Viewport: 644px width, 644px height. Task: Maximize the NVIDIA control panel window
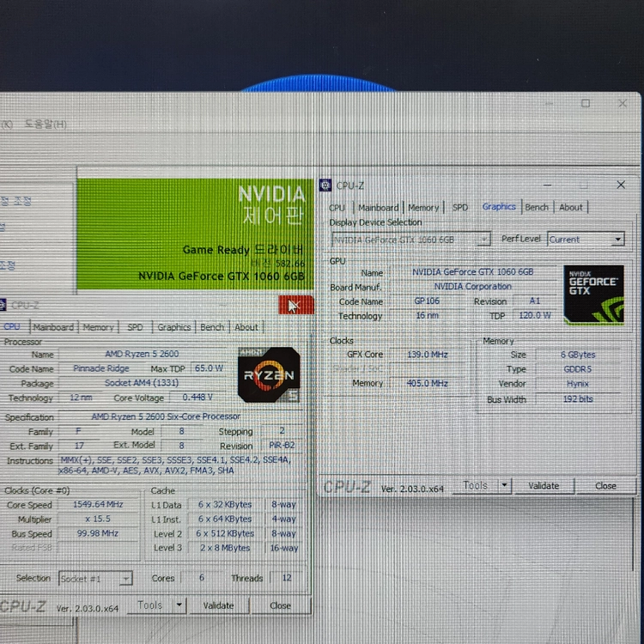[586, 104]
